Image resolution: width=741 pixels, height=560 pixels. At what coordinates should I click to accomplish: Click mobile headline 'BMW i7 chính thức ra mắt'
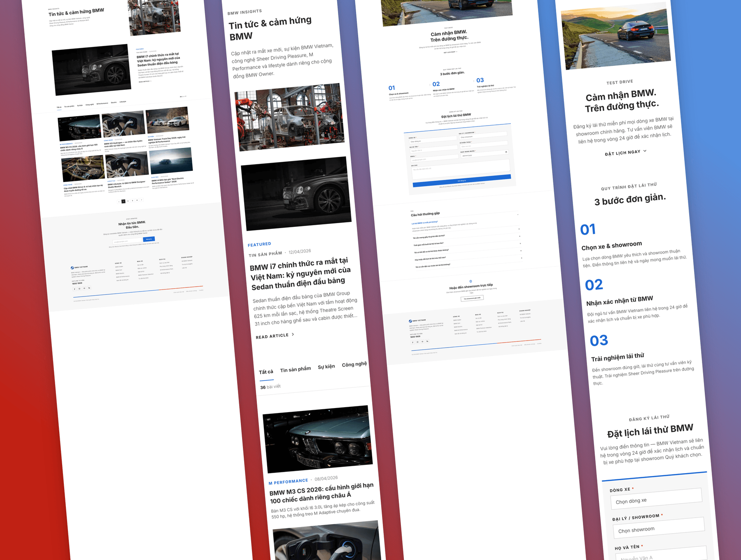pyautogui.click(x=301, y=273)
